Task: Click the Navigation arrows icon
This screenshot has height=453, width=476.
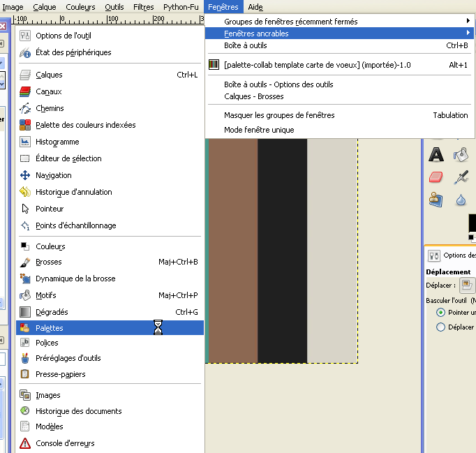Action: [25, 175]
